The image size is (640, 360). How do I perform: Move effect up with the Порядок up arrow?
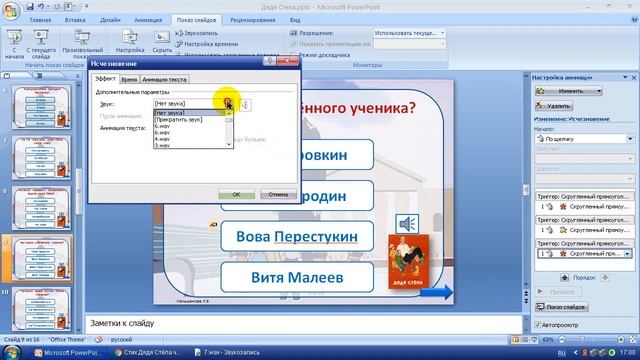(x=564, y=278)
